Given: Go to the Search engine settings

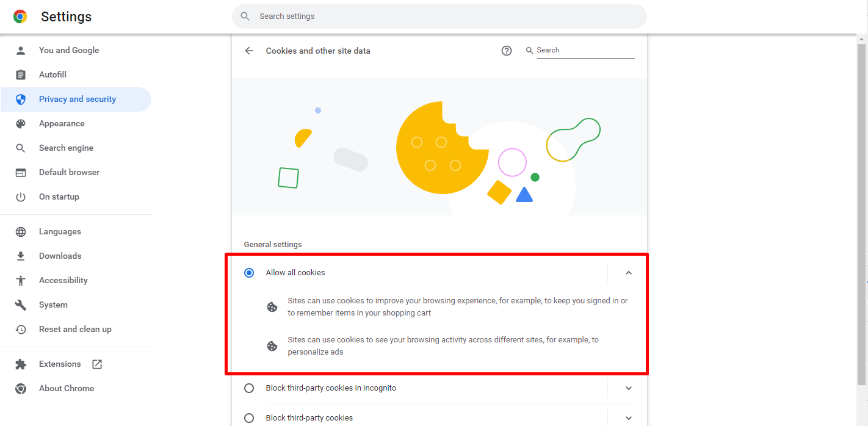Looking at the screenshot, I should click(x=66, y=148).
